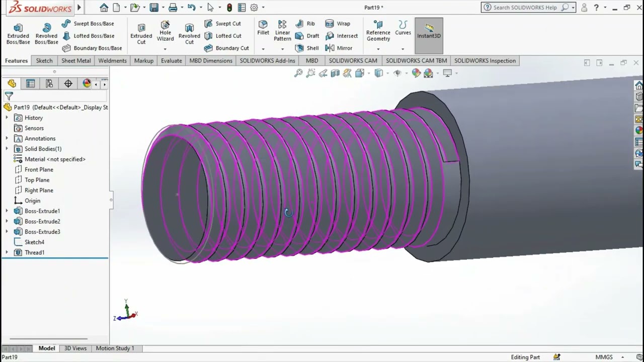Choose the Boundary Boss/Base feature
This screenshot has width=644, height=362.
[x=92, y=48]
